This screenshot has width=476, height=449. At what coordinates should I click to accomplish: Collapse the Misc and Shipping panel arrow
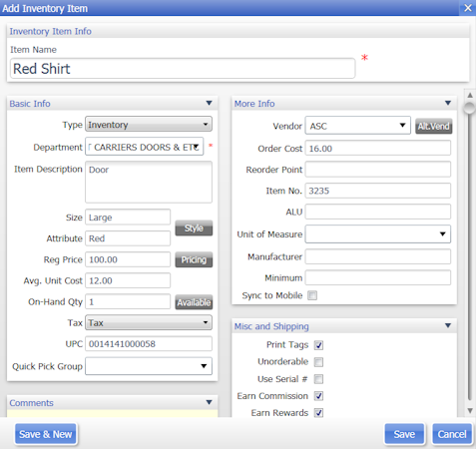tap(448, 325)
